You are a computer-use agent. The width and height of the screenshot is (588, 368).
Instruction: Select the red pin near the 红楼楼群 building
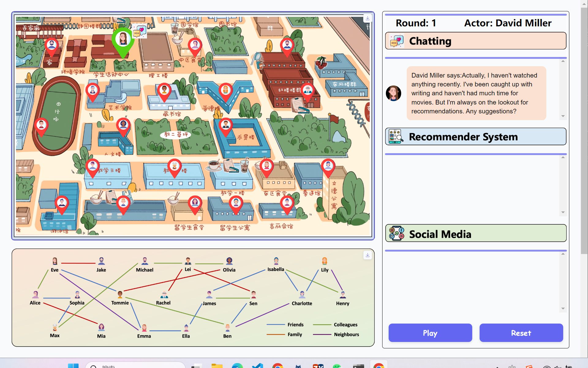coord(308,90)
